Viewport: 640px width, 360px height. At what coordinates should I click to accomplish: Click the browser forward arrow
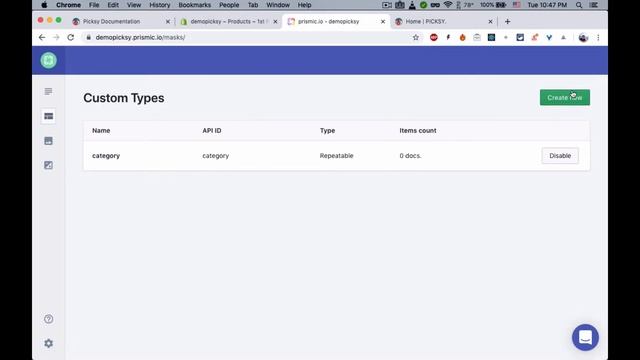click(x=56, y=37)
